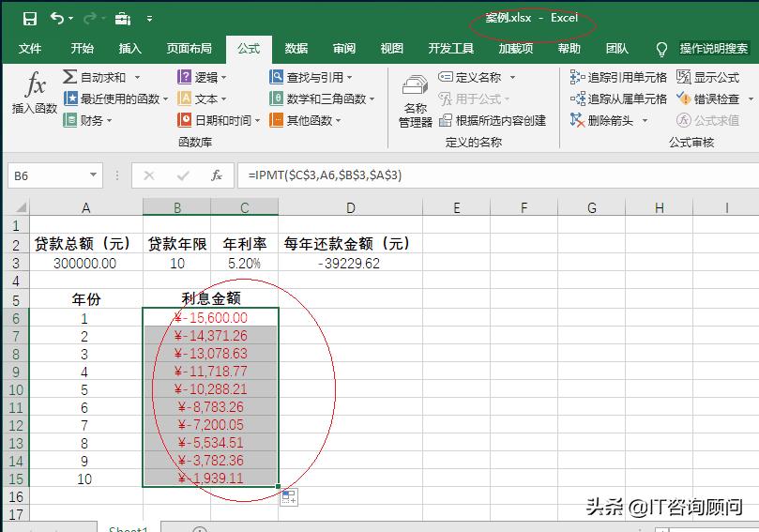Click the fx Insert Function icon in formula bar
Viewport: 759px width, 532px height.
[217, 175]
